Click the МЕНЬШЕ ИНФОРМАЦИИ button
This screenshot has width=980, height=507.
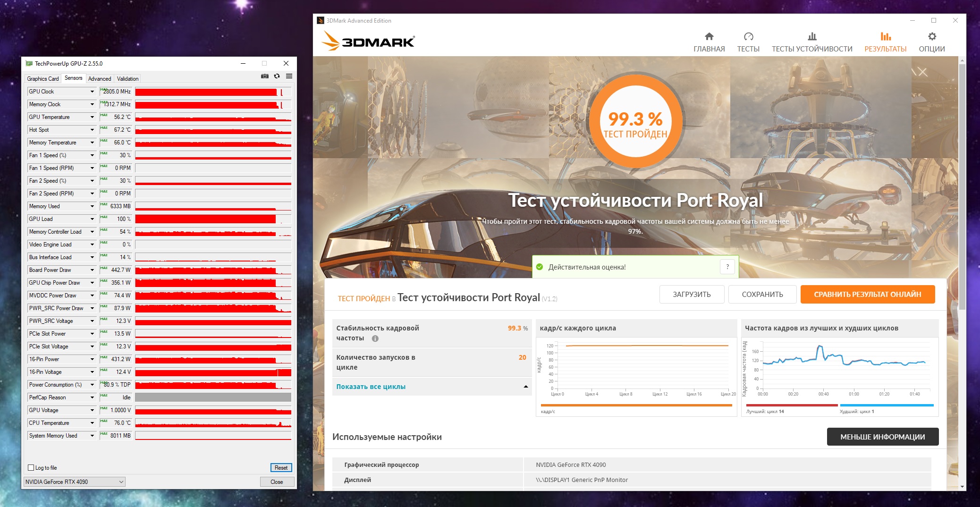[x=883, y=437]
